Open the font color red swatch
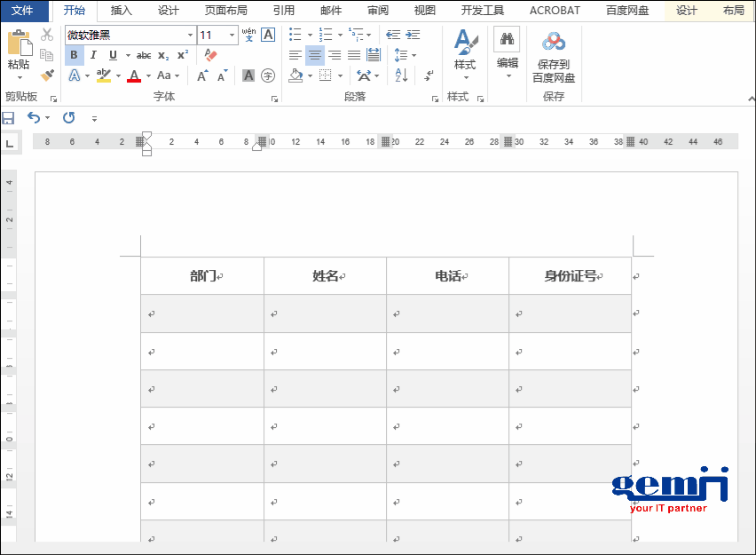The height and width of the screenshot is (555, 756). pos(134,75)
